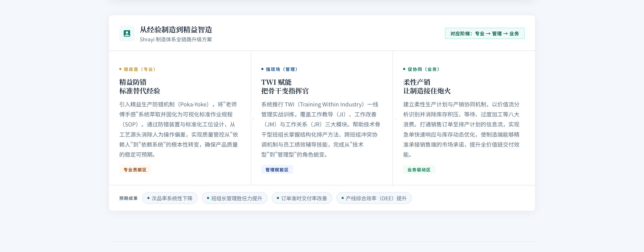Click the 强现场（管理）blue label

279,69
